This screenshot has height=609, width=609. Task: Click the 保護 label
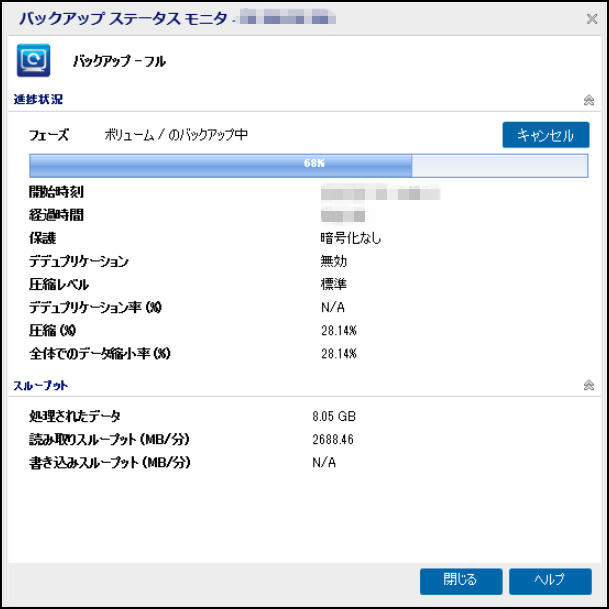42,238
